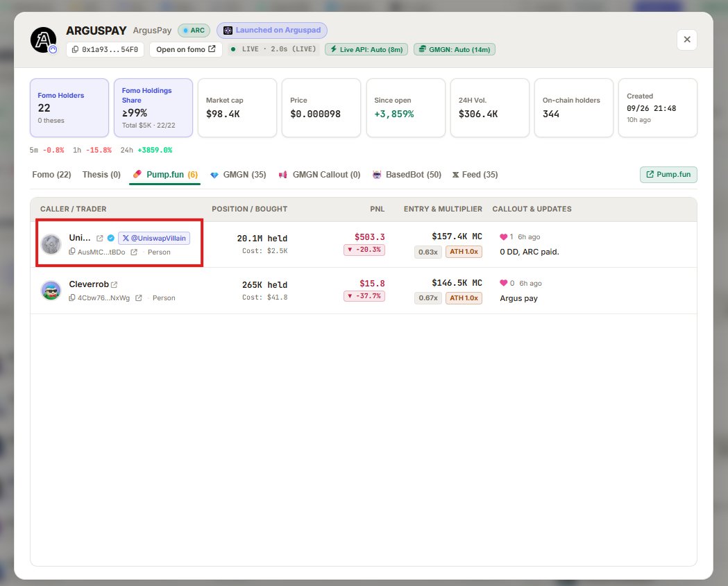This screenshot has width=728, height=586.
Task: Select the Fomo Holdings Share card
Action: pyautogui.click(x=153, y=107)
